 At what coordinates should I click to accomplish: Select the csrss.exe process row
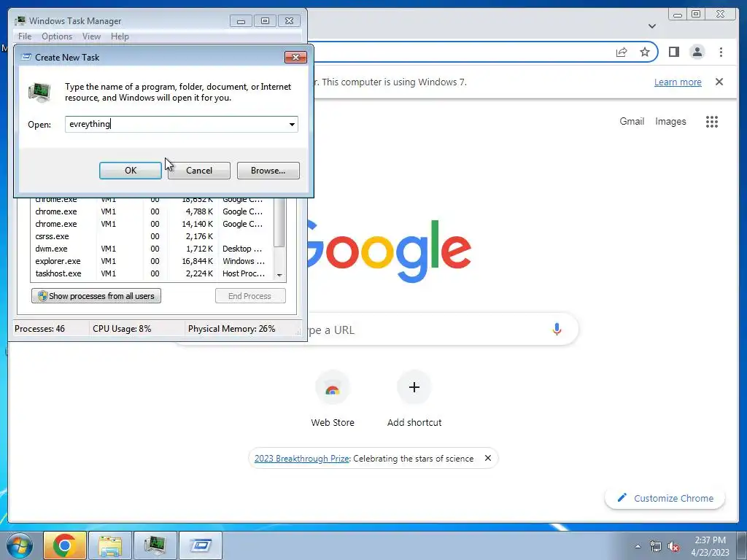(x=152, y=236)
